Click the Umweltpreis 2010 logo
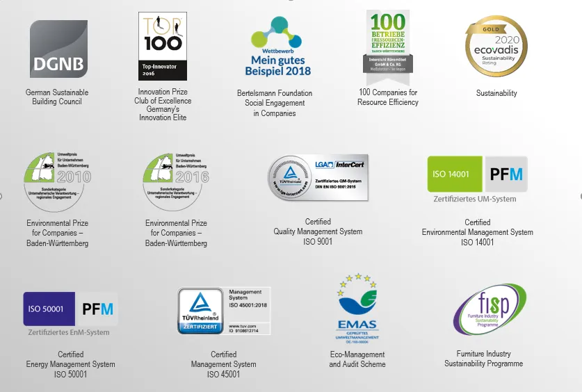The image size is (582, 392). 58,181
